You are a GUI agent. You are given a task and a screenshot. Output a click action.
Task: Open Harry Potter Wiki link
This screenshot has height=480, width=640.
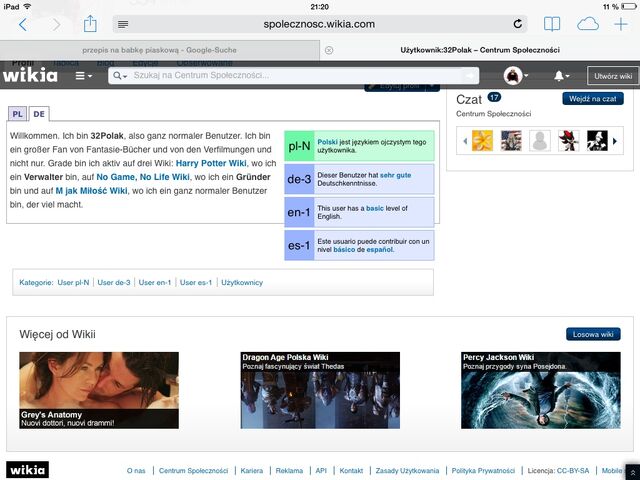[211, 163]
